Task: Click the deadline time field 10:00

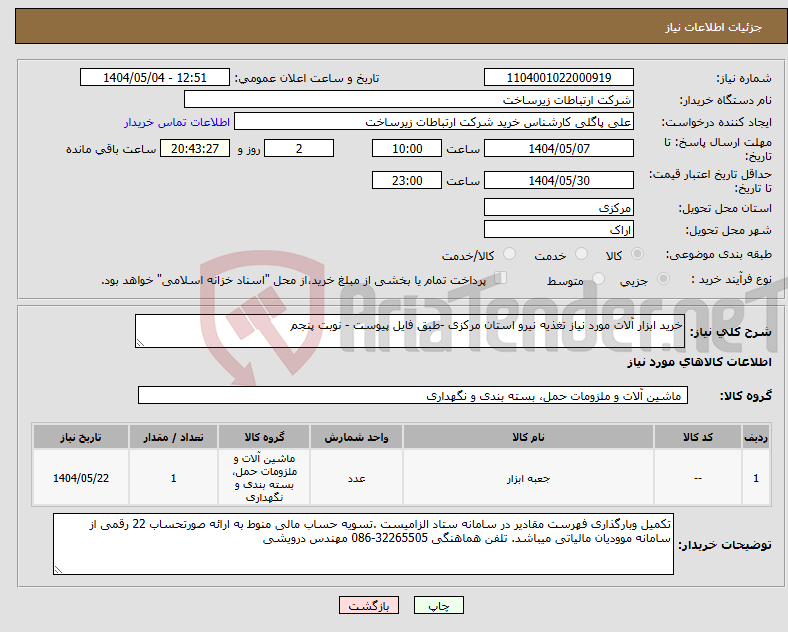Action: pyautogui.click(x=407, y=149)
